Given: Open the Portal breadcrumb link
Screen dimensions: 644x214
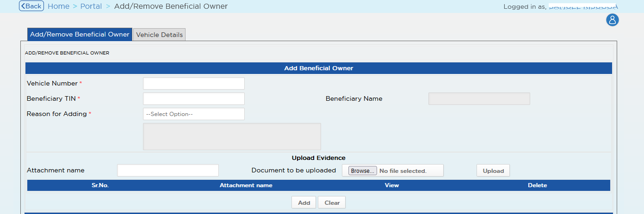Looking at the screenshot, I should pyautogui.click(x=91, y=6).
